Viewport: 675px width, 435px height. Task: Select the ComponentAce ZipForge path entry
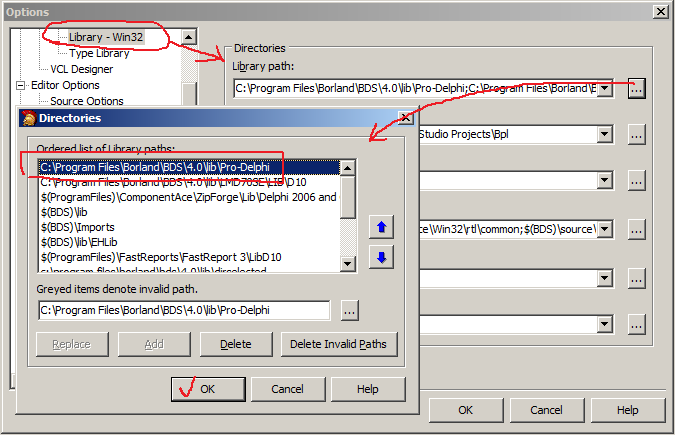coord(189,197)
